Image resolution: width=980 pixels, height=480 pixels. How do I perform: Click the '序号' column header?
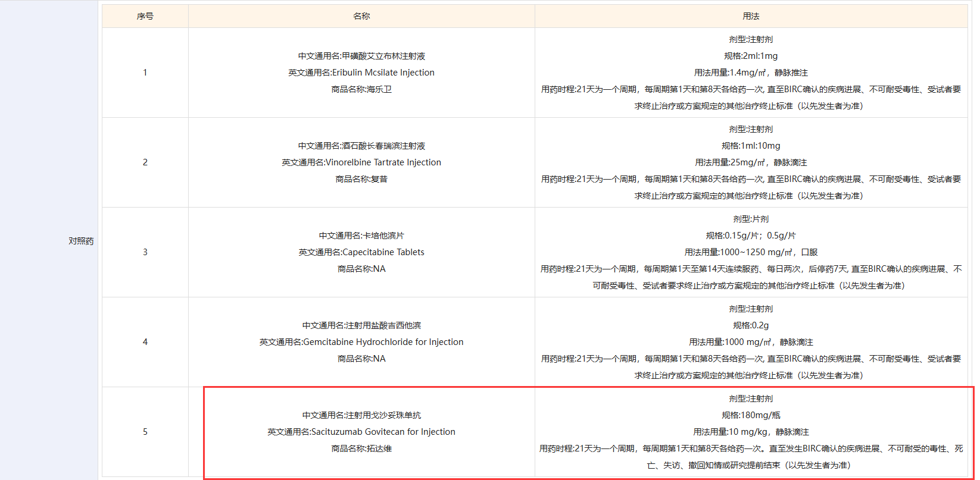[145, 16]
